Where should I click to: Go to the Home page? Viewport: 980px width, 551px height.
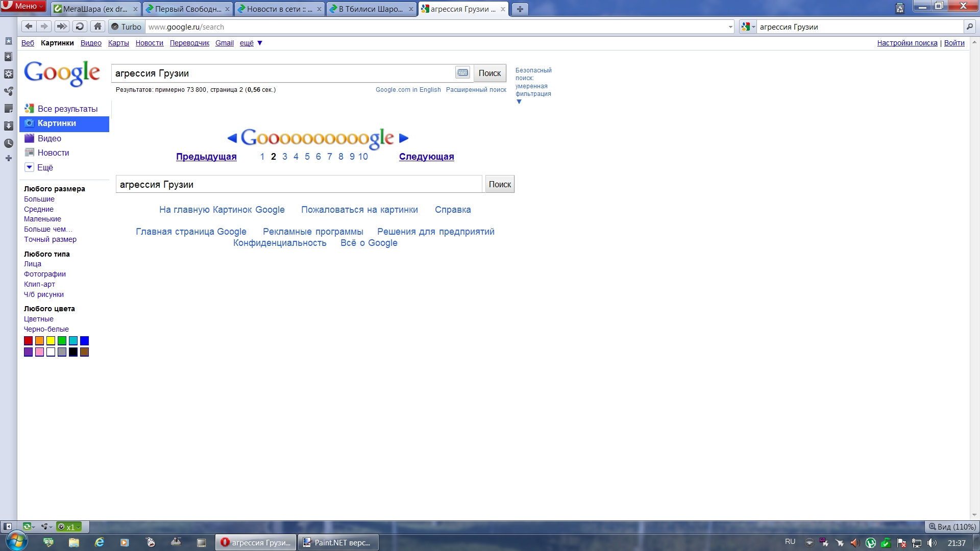pyautogui.click(x=98, y=27)
